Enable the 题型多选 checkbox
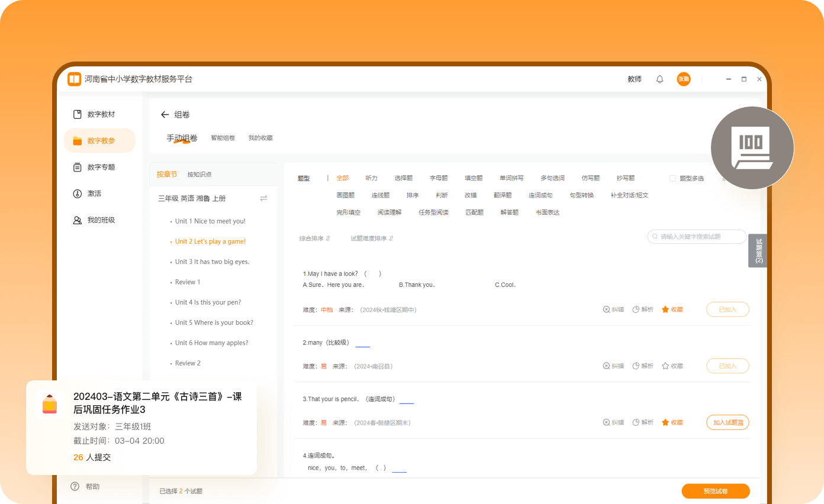 click(x=672, y=178)
